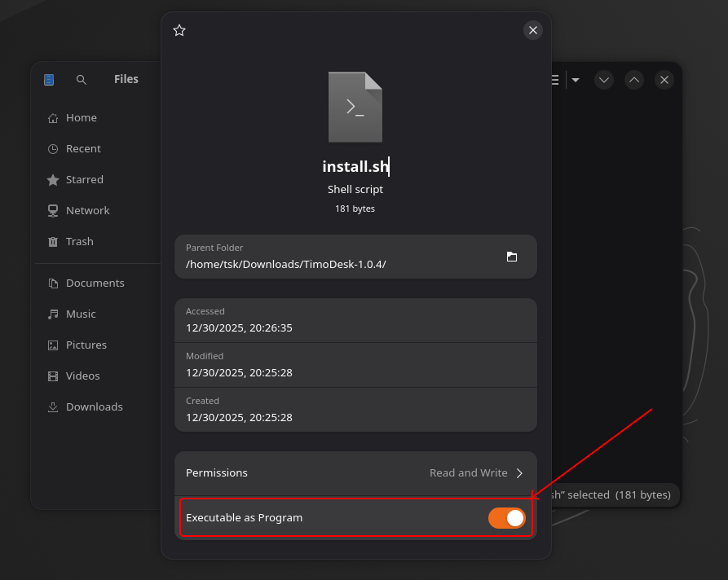Screen dimensions: 728x580
Task: Expand the Permissions row chevron
Action: click(519, 473)
